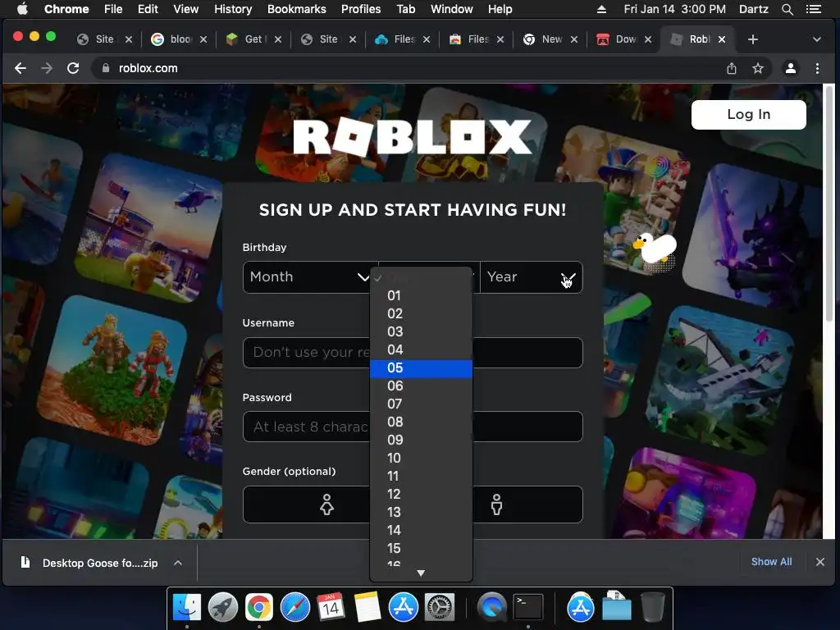Open the Chrome profile avatar icon

[x=790, y=68]
